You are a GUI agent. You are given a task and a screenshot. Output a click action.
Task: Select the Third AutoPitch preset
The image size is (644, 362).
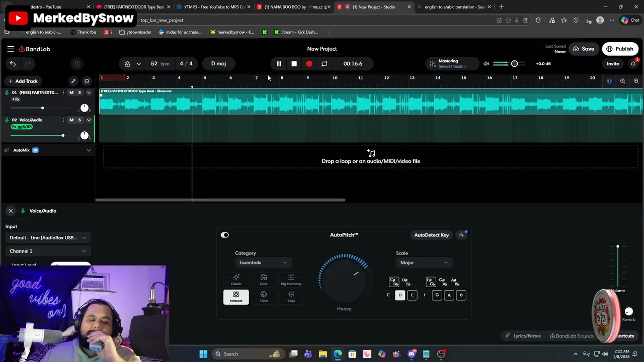tap(264, 297)
